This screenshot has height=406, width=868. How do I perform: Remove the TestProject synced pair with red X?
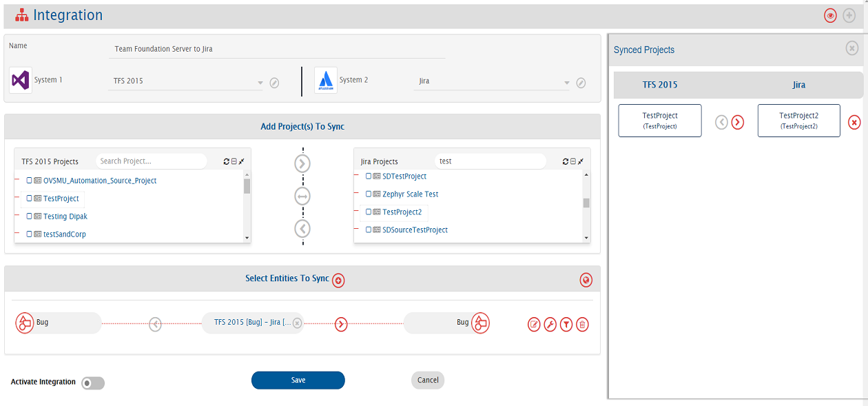854,122
